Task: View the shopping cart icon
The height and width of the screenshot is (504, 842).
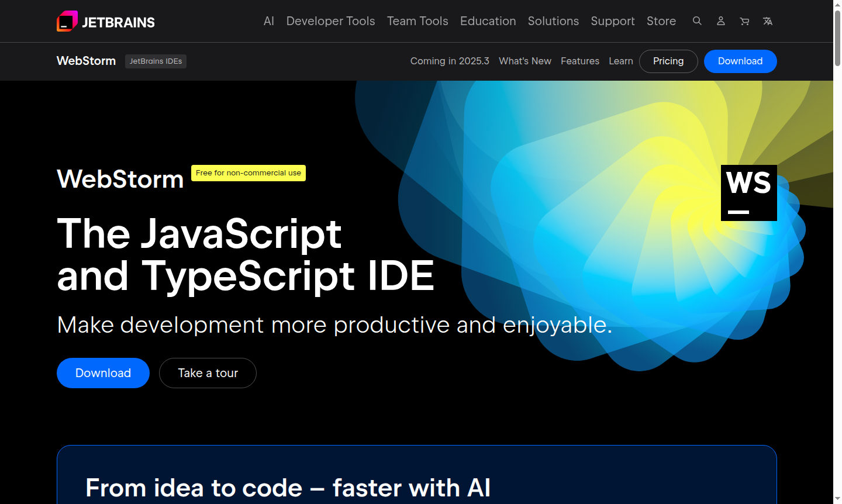Action: point(744,21)
